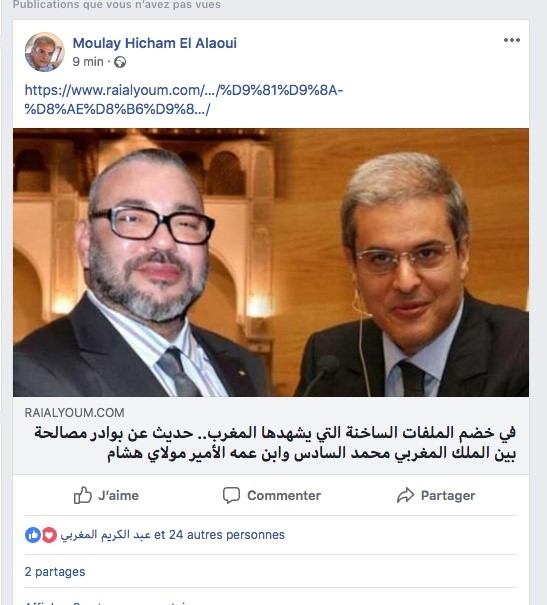
Task: Click the Commenter speech bubble icon
Action: point(231,495)
